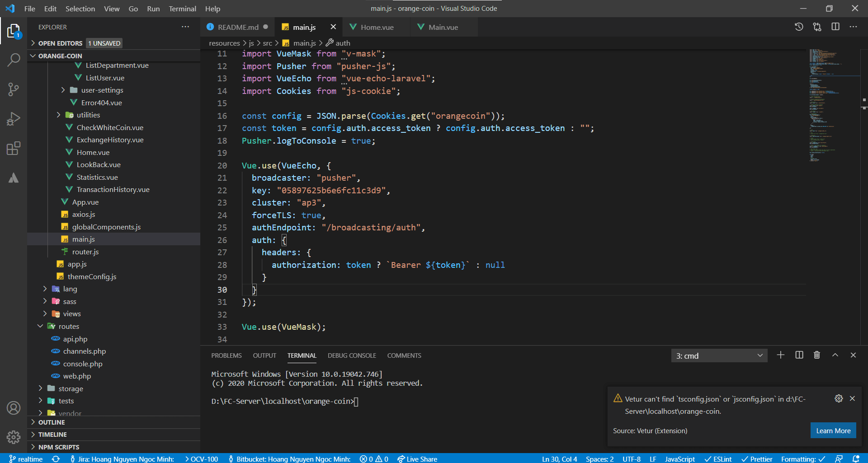This screenshot has width=868, height=463.
Task: Click the feedback icon in status bar
Action: (839, 459)
